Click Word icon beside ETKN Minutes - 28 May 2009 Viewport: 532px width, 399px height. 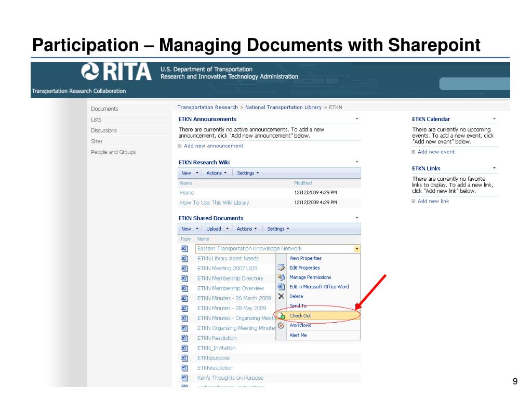(x=184, y=308)
